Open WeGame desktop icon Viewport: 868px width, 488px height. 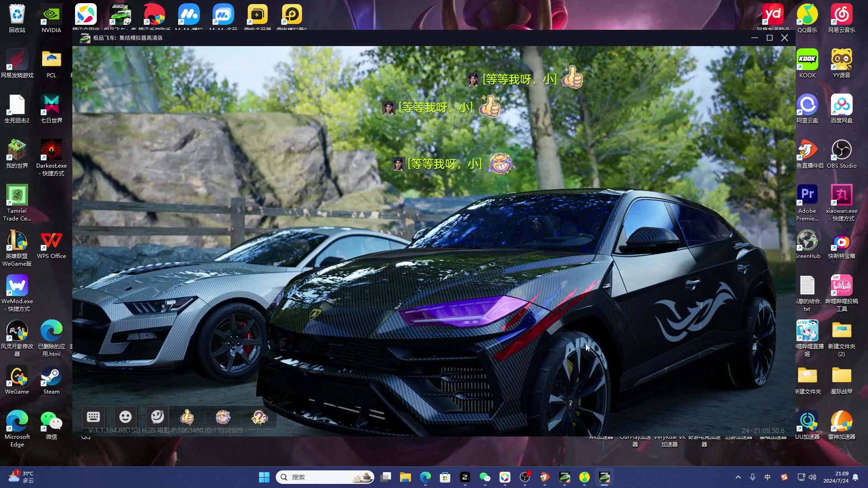[x=17, y=380]
